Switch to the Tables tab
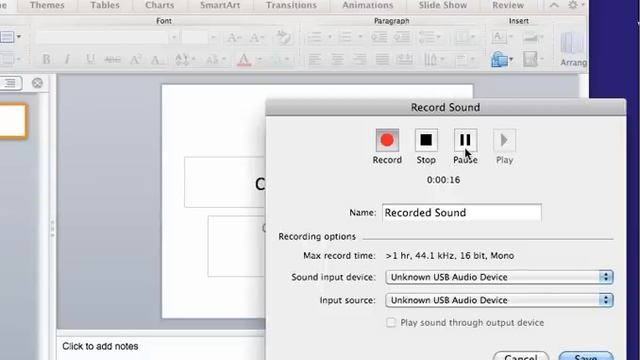The image size is (640, 360). point(105,5)
